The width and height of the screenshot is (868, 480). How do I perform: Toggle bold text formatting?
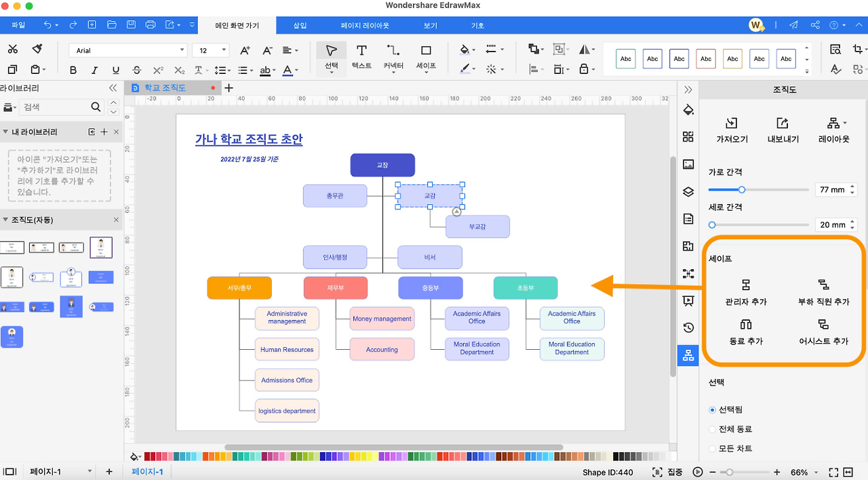[73, 70]
